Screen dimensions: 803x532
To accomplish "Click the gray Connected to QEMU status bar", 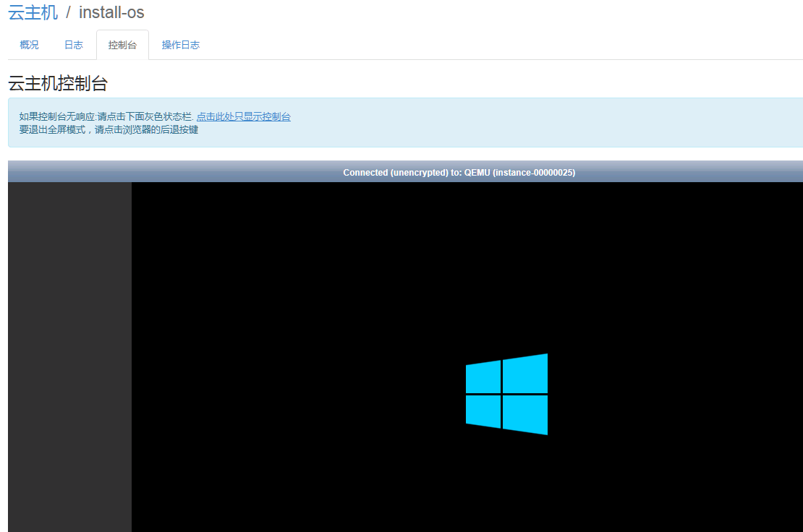I will [x=405, y=172].
